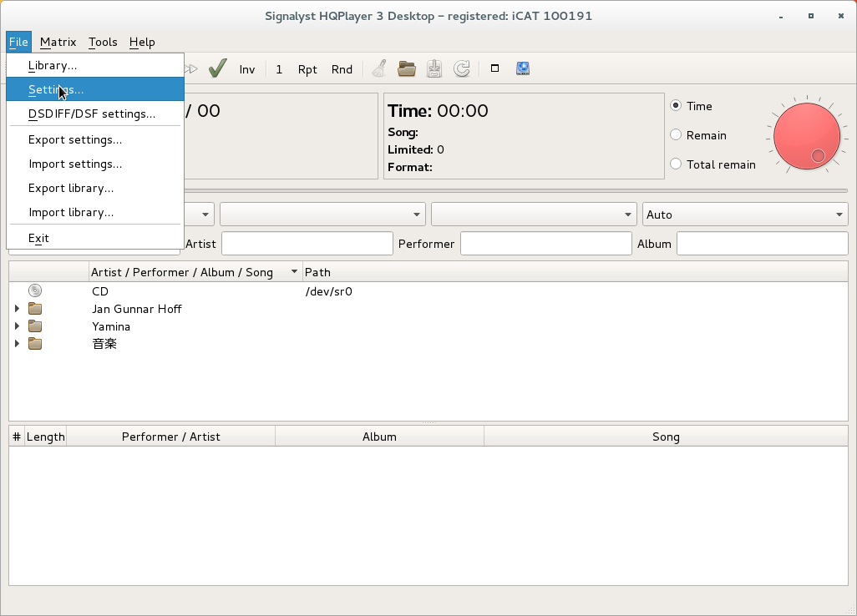The image size is (857, 616).
Task: Click the Performer filter input field
Action: [x=546, y=244]
